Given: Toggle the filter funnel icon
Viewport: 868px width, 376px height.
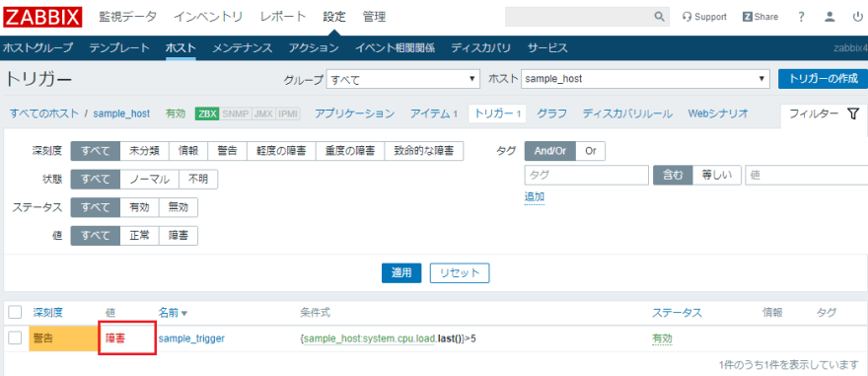Looking at the screenshot, I should (x=853, y=114).
